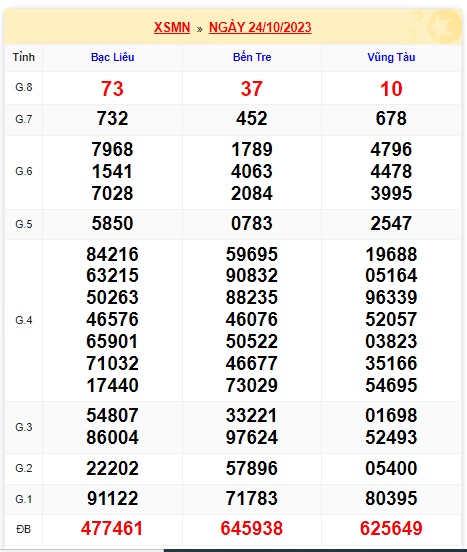Screen dimensions: 467x552
Task: Select Bến Tre G.8 number 37
Action: point(252,89)
